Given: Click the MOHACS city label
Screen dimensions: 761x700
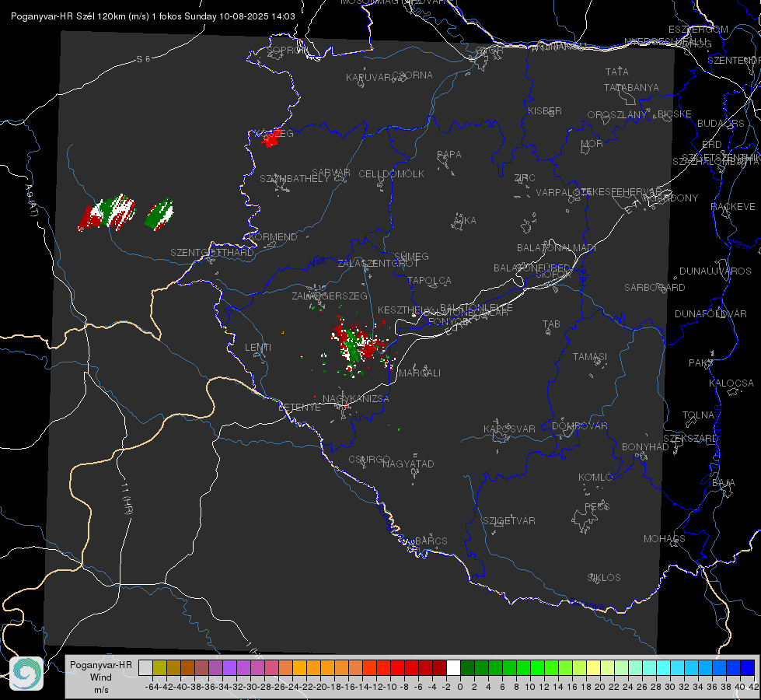Looking at the screenshot, I should coord(665,539).
